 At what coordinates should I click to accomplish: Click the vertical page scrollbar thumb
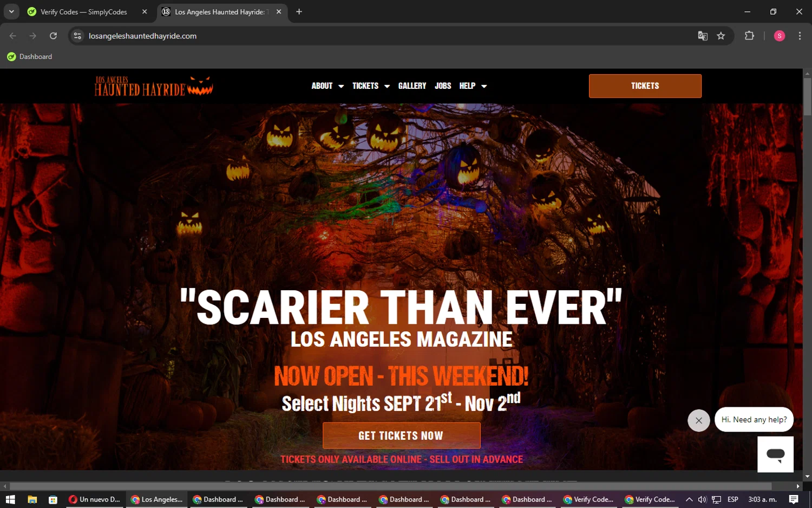coord(807,96)
